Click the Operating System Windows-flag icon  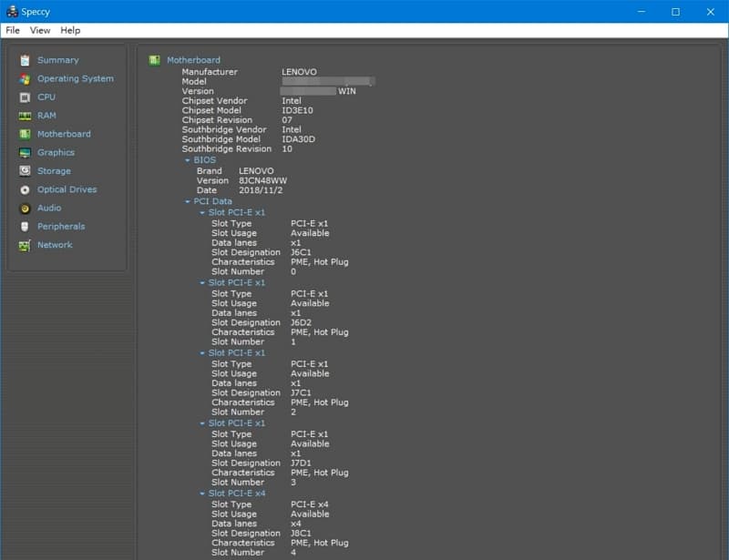click(25, 79)
